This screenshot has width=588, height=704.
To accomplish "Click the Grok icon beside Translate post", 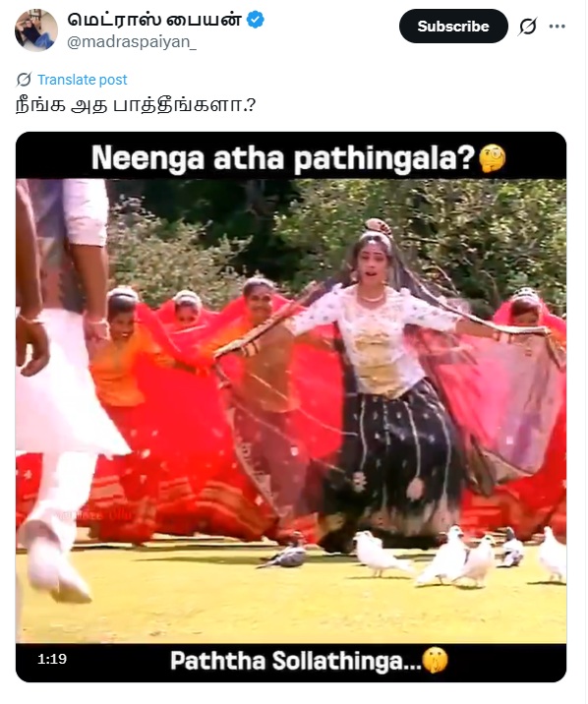I will (x=24, y=80).
